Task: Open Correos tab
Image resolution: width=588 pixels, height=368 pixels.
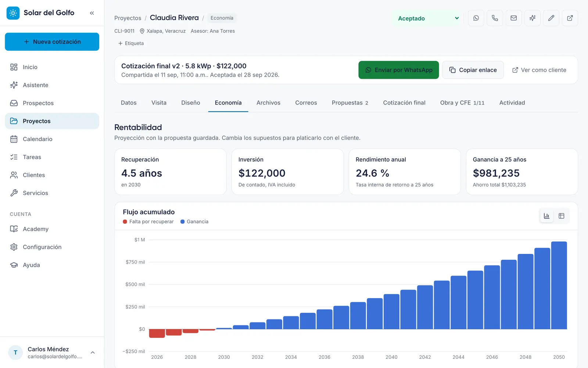Action: coord(306,103)
